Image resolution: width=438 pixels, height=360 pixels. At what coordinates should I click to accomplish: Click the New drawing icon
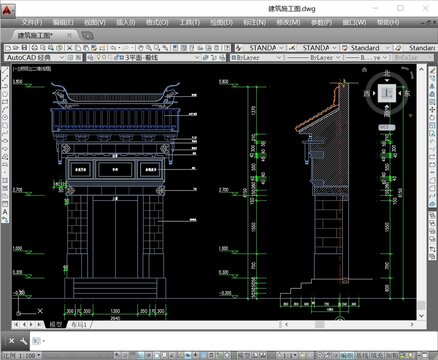point(8,48)
